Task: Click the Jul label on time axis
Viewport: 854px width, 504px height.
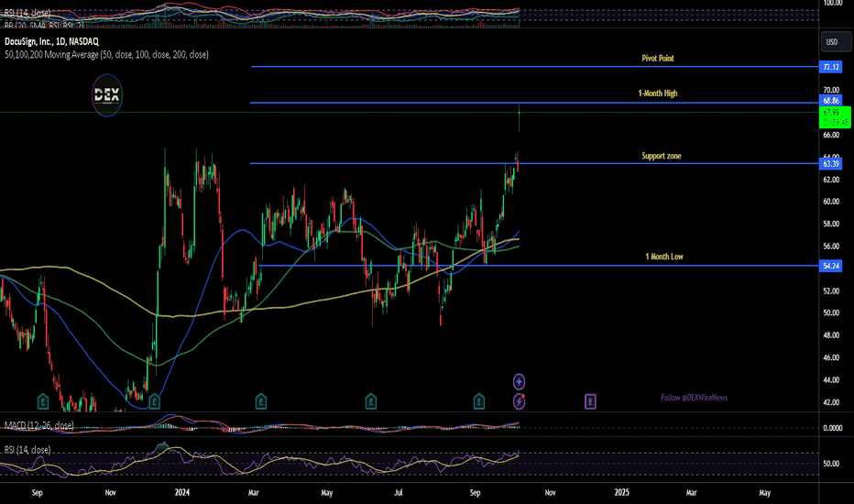Action: click(399, 493)
